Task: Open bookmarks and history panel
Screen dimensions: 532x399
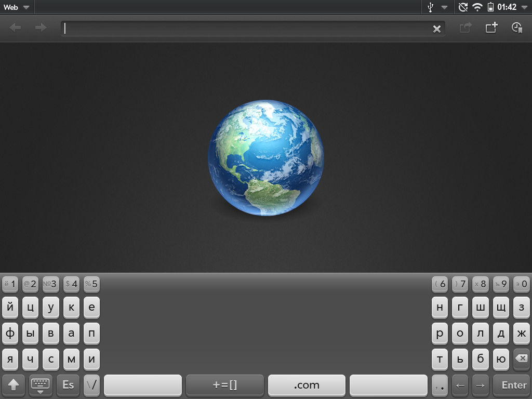Action: [x=517, y=28]
